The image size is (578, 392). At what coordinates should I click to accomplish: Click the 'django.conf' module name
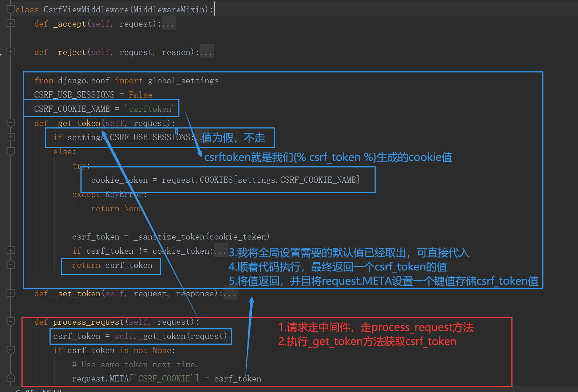pos(84,80)
